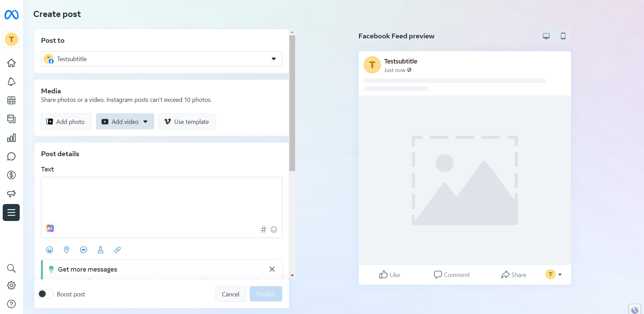Screen dimensions: 644x314
Task: Open the Monetization dollar icon
Action: [x=11, y=175]
